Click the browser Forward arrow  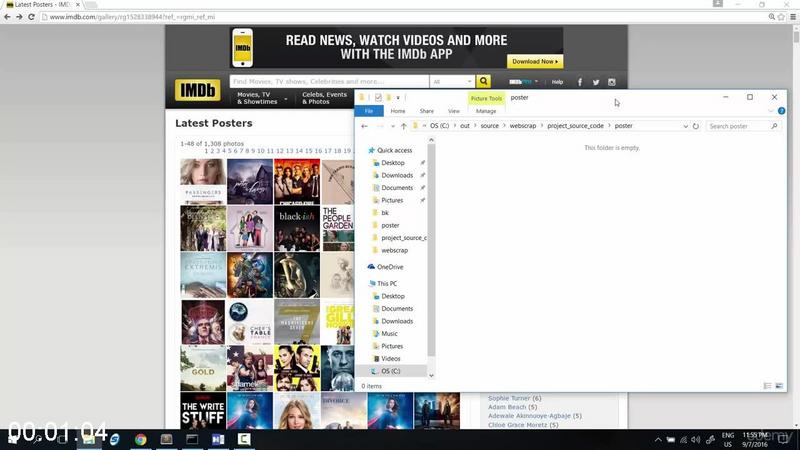pos(19,17)
